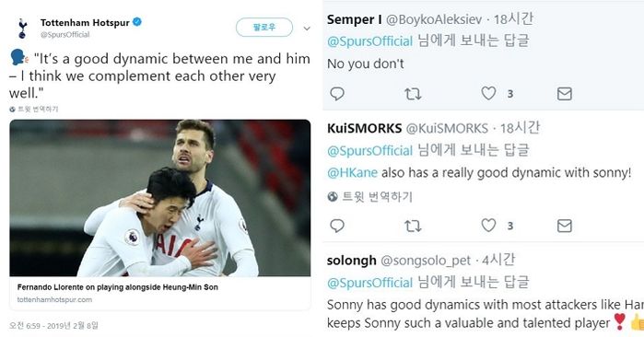Expand the chevron menu next to the follow button
Viewport: 644px width, 337px height.
pyautogui.click(x=307, y=29)
